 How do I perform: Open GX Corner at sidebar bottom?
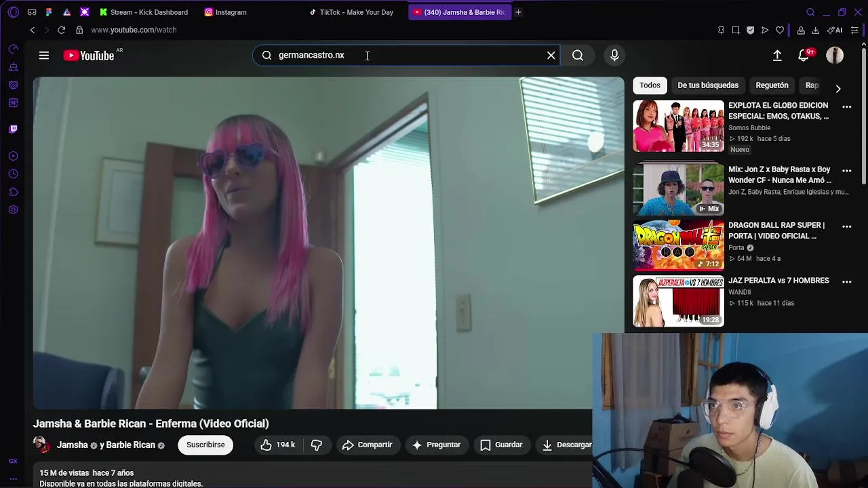[x=13, y=461]
